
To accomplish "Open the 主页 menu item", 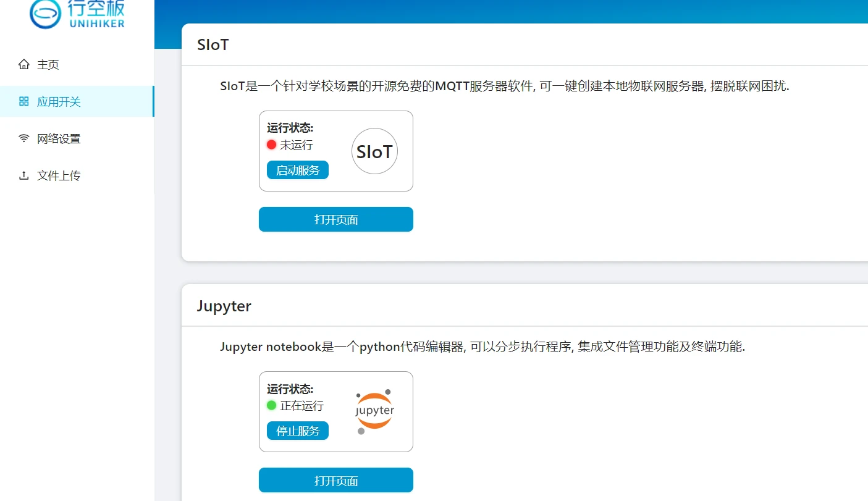I will point(77,64).
